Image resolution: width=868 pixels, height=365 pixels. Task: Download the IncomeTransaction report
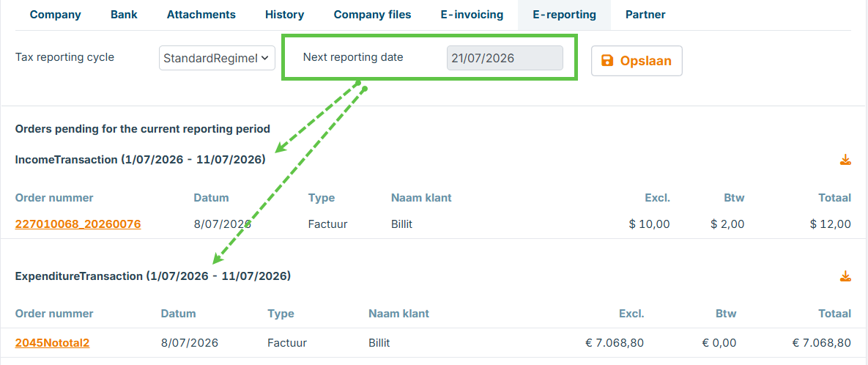pyautogui.click(x=845, y=161)
